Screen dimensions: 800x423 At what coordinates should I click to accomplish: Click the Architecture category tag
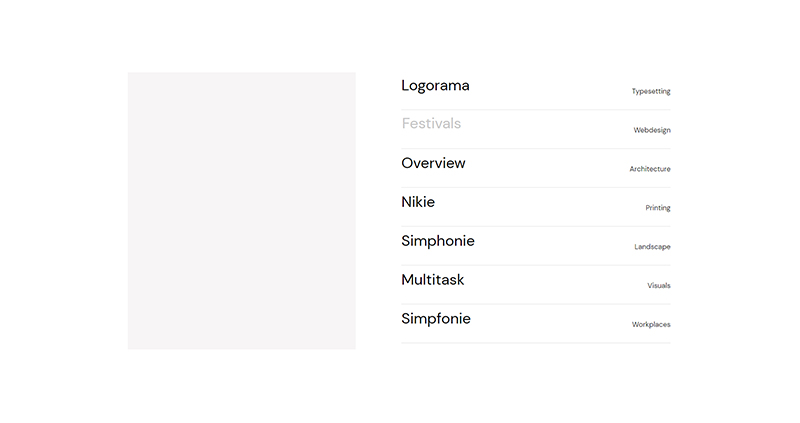click(649, 169)
